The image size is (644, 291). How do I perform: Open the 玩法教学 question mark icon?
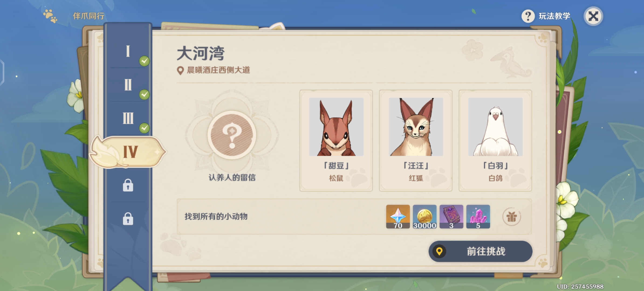pos(528,16)
